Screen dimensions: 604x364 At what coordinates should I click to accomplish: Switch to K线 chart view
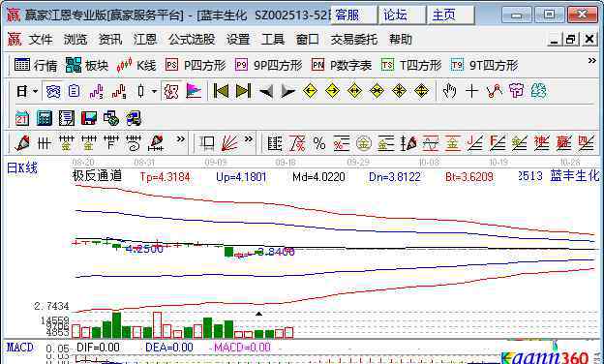click(x=136, y=65)
